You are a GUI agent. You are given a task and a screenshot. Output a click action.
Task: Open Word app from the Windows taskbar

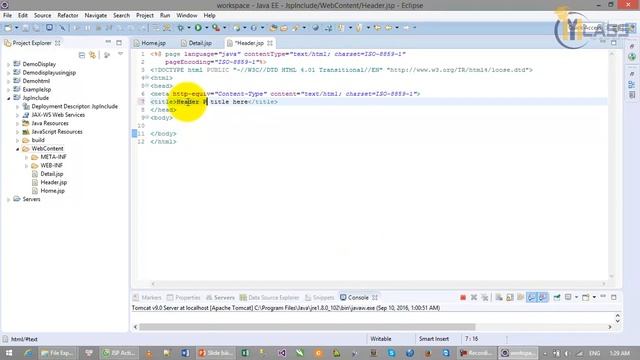(x=185, y=353)
